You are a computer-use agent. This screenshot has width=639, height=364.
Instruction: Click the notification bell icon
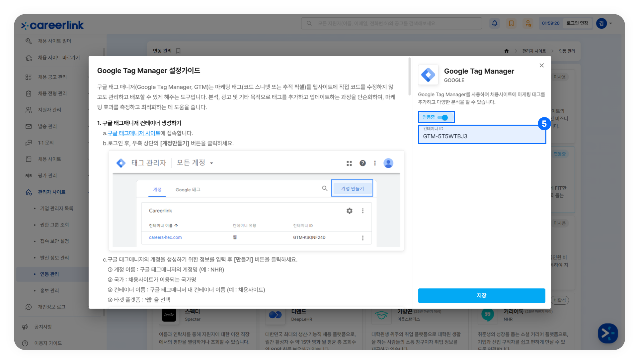(x=495, y=23)
